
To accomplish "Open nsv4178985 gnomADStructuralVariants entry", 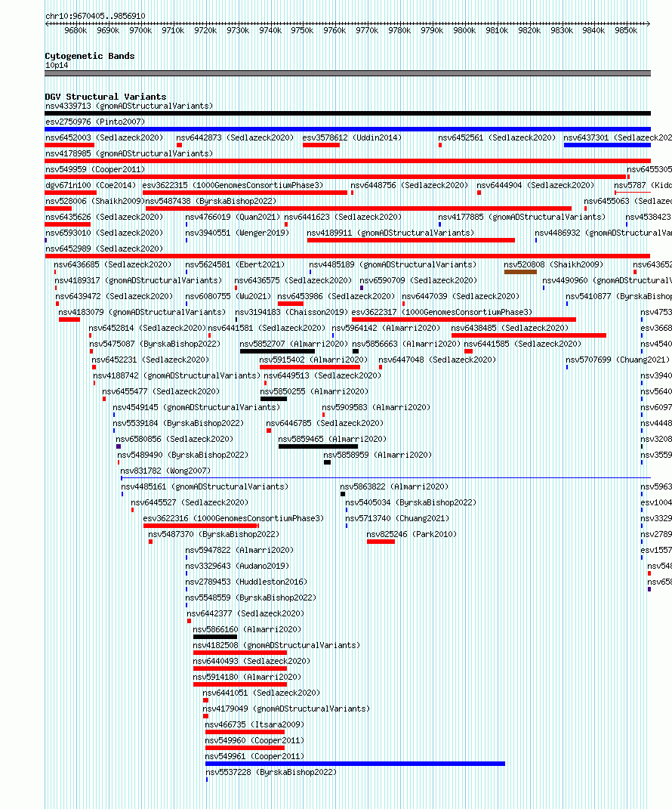I will [x=129, y=154].
